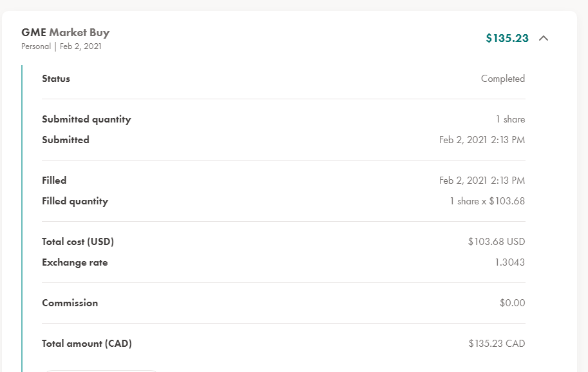This screenshot has height=372, width=588.
Task: Select the 1.3043 exchange rate value
Action: click(509, 262)
